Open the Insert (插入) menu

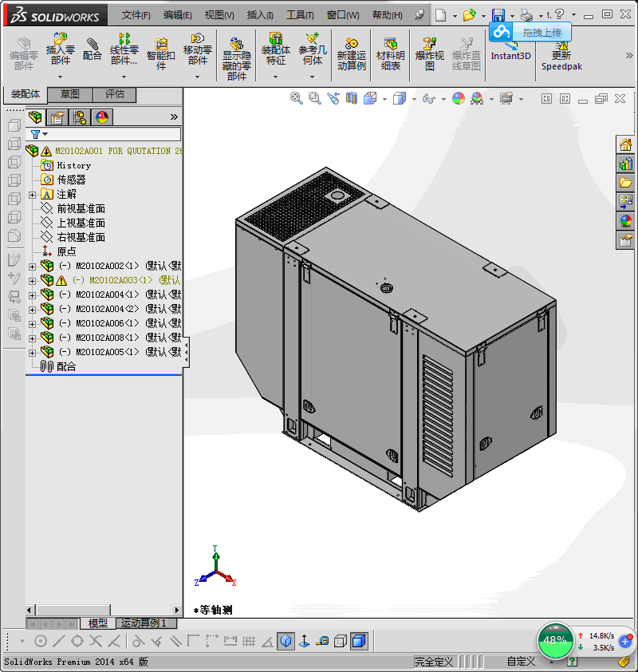[x=260, y=15]
